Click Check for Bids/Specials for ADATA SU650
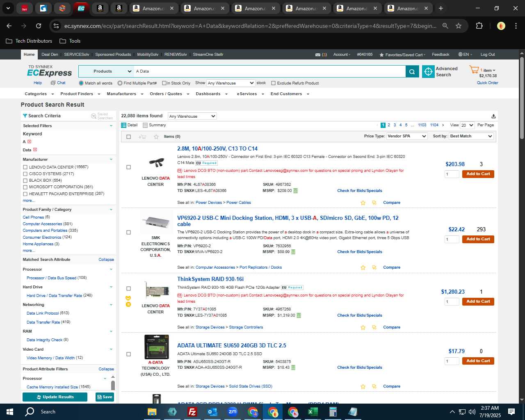525x420 pixels. click(x=359, y=367)
